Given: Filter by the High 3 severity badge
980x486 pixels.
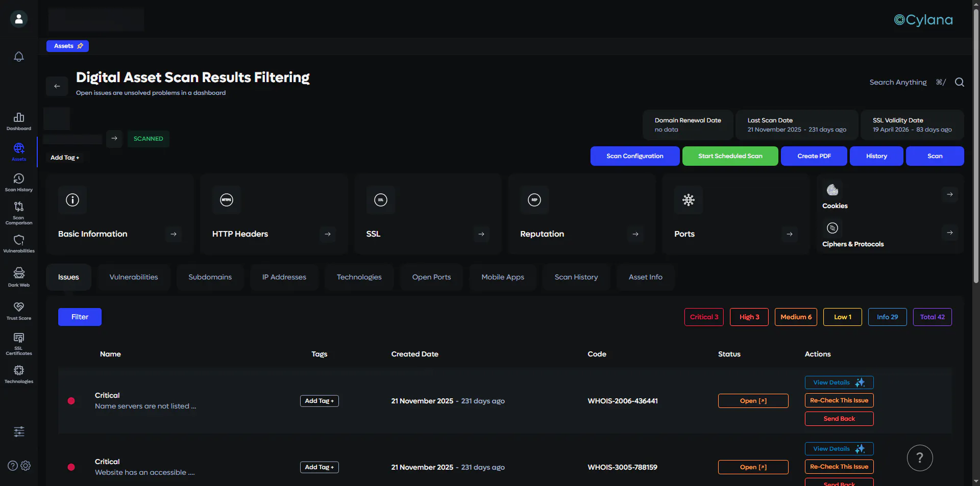Looking at the screenshot, I should pos(749,317).
